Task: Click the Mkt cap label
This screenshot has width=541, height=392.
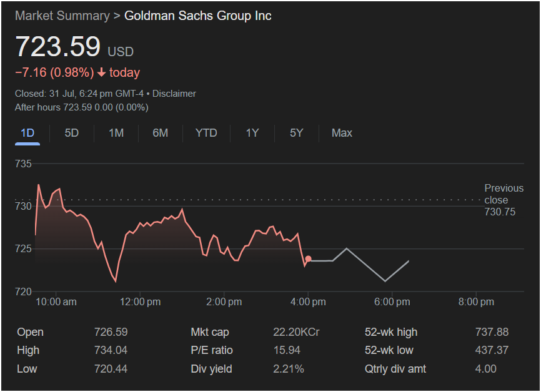Action: click(210, 332)
